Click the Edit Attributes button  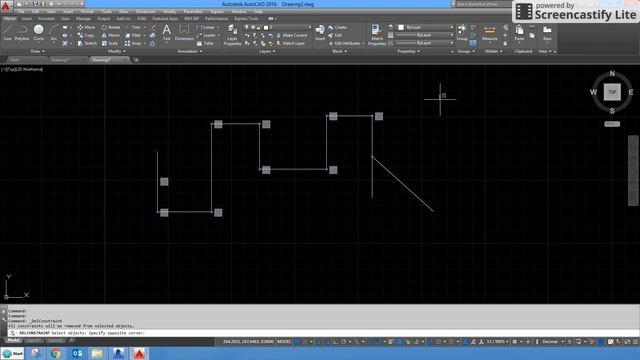344,43
